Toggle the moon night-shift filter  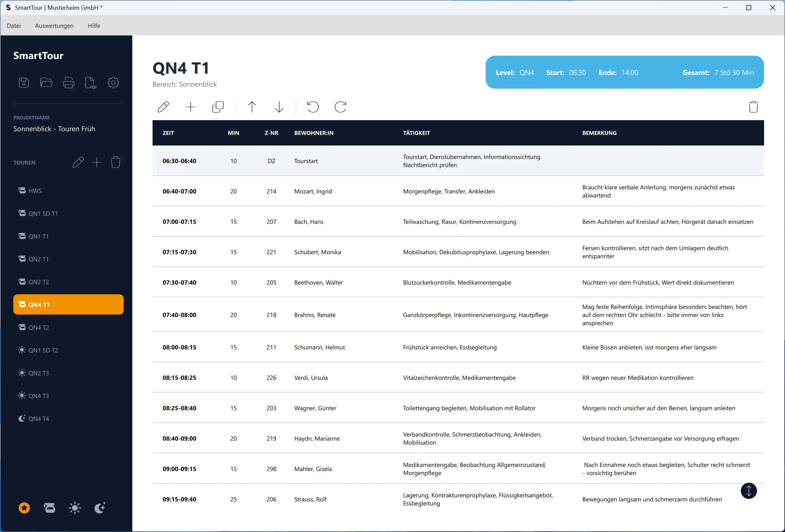(100, 508)
